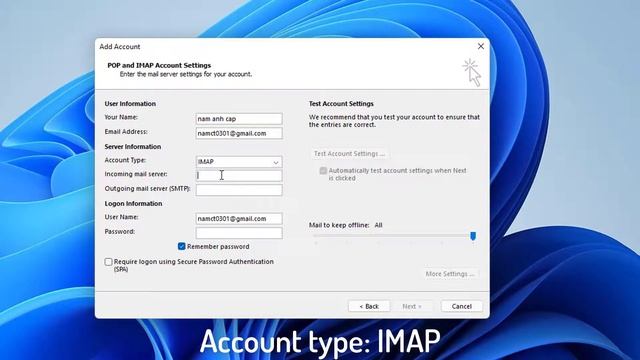640x360 pixels.
Task: Click the Password input field
Action: 239,233
